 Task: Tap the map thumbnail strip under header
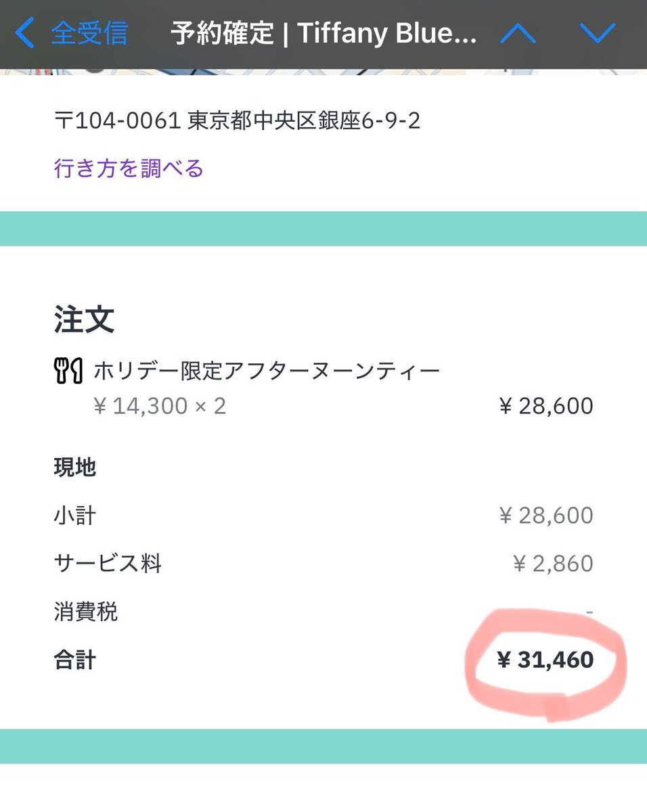323,71
